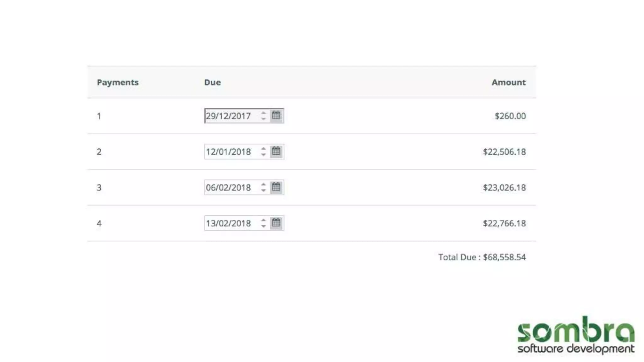The image size is (644, 362).
Task: Decrease payment 1 due date with down arrow
Action: (264, 119)
